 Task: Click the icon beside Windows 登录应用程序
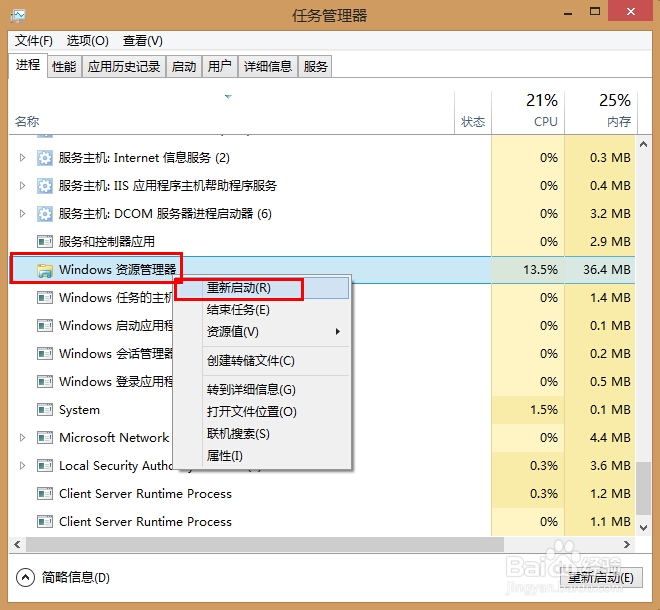pyautogui.click(x=45, y=382)
